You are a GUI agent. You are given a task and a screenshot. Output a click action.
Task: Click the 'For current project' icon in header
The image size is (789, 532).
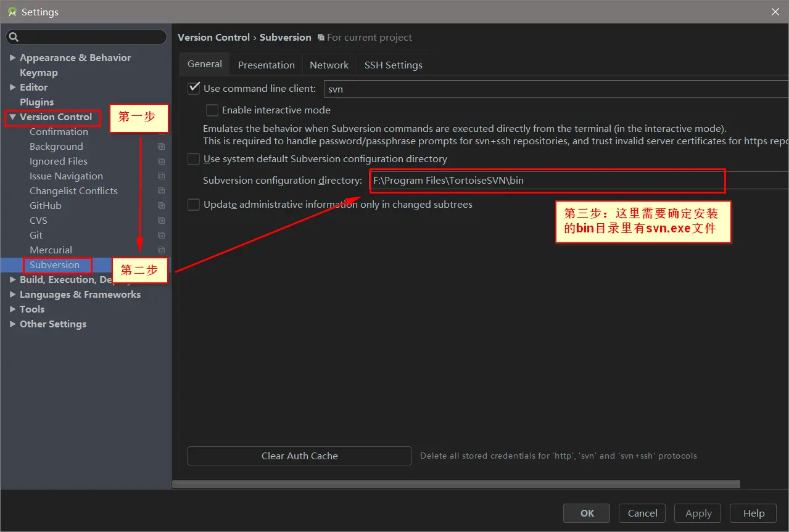click(321, 38)
